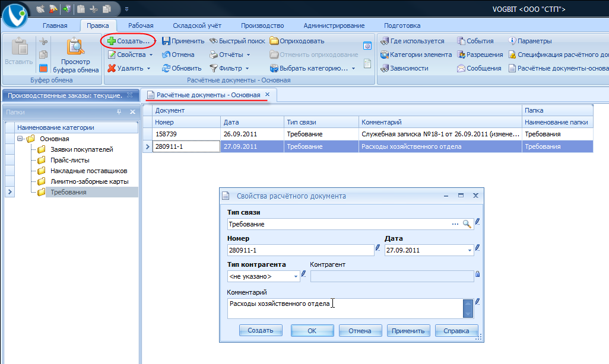609x364 pixels.
Task: Select the Лимитно-заборные карты folder
Action: pyautogui.click(x=89, y=181)
